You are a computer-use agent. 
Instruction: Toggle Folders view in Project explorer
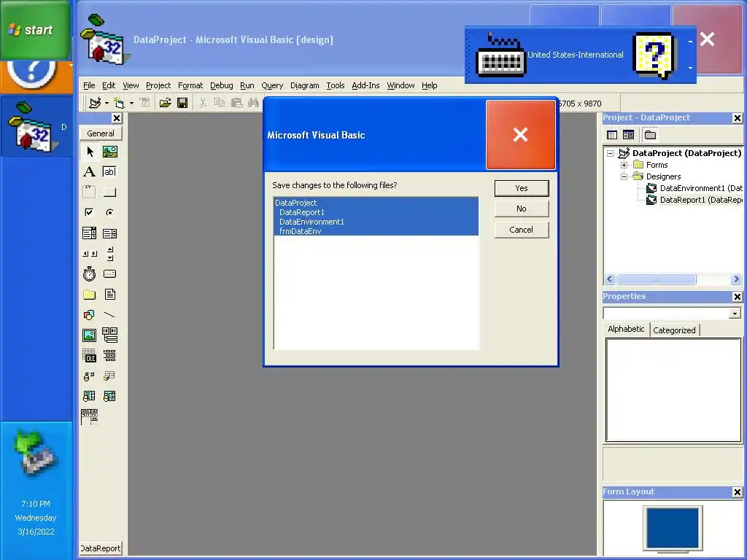coord(650,135)
